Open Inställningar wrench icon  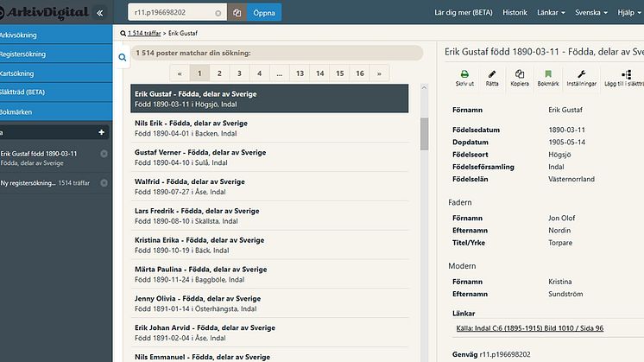tap(582, 78)
